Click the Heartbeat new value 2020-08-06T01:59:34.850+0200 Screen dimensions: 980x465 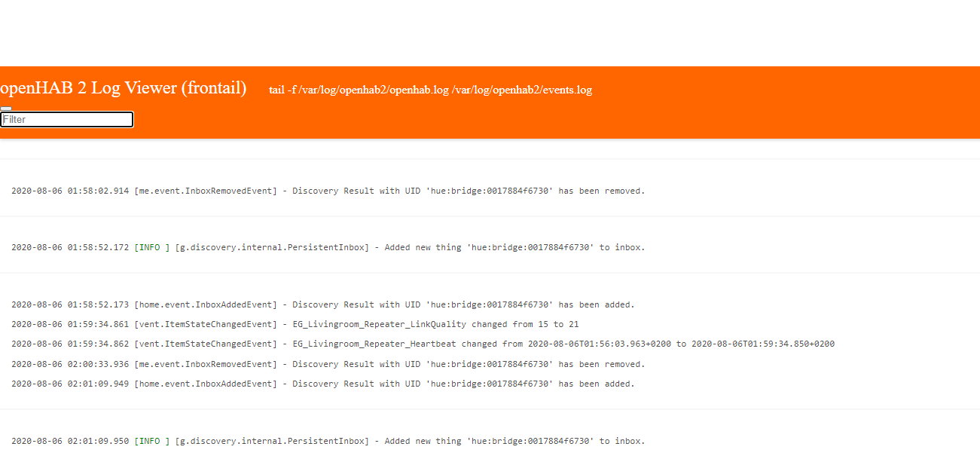tap(762, 344)
